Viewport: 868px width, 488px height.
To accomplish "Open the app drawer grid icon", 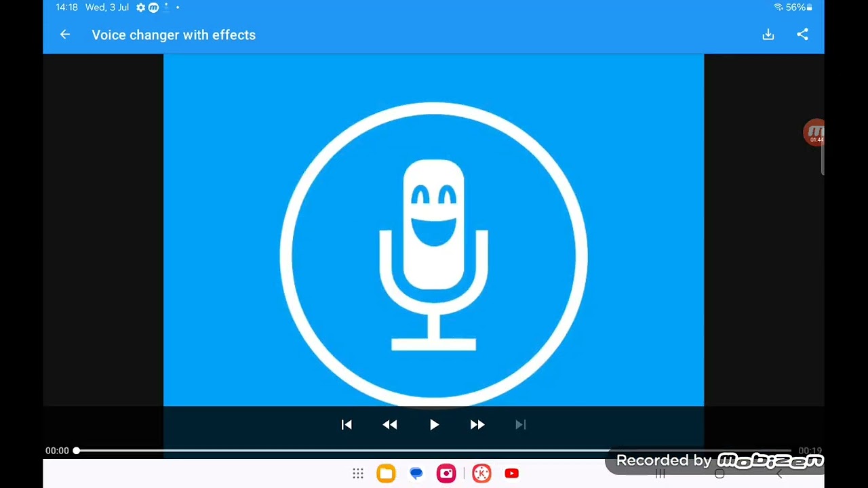I will click(358, 474).
